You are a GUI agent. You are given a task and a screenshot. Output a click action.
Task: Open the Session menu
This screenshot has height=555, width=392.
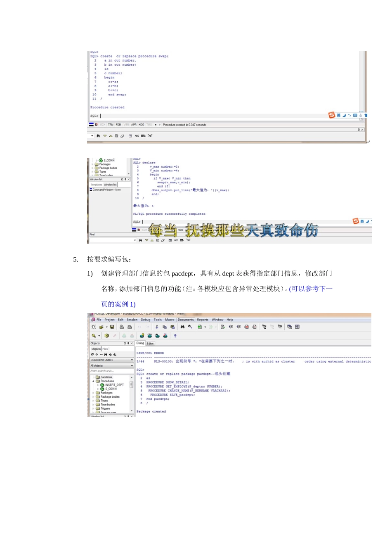(x=132, y=320)
